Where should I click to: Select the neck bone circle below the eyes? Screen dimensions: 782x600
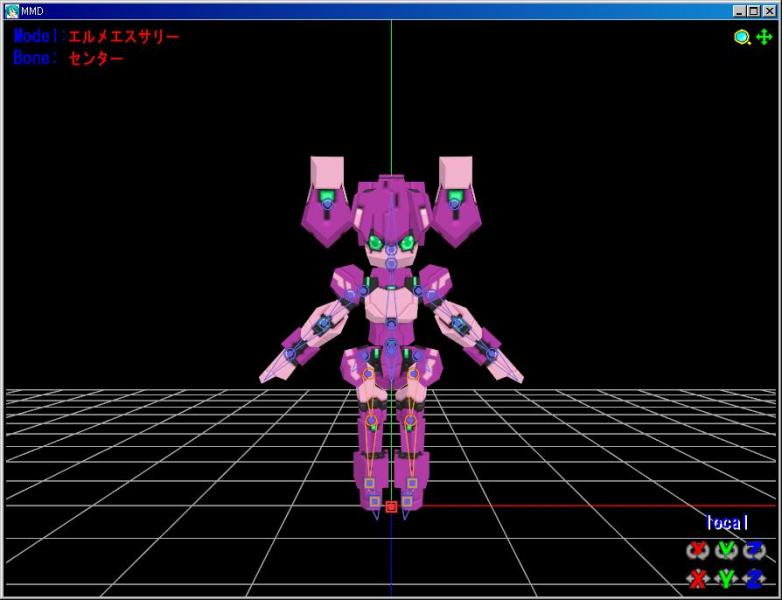pos(391,263)
